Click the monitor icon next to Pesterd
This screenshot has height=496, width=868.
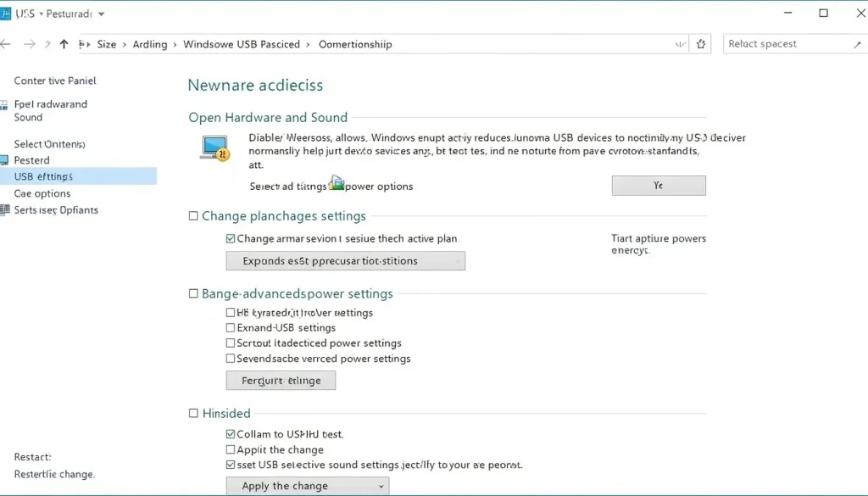(x=4, y=160)
